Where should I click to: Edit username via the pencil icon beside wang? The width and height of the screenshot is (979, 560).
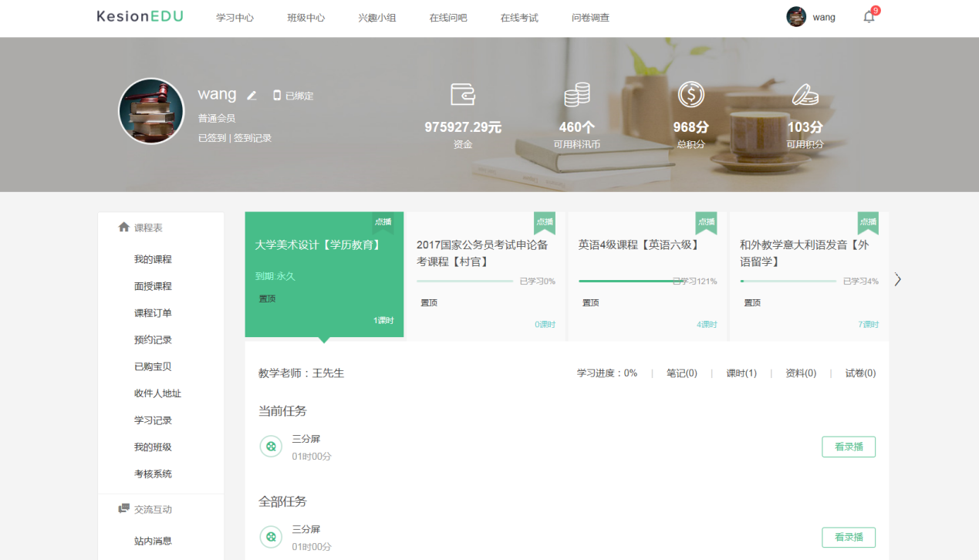[x=252, y=94]
